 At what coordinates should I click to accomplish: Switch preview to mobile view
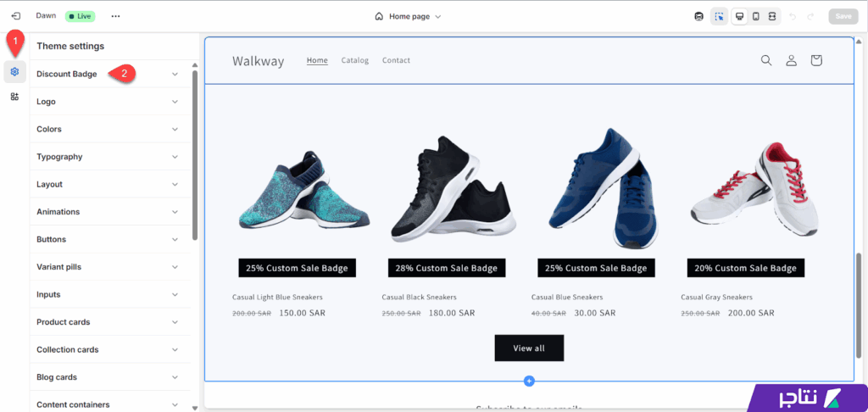coord(756,16)
